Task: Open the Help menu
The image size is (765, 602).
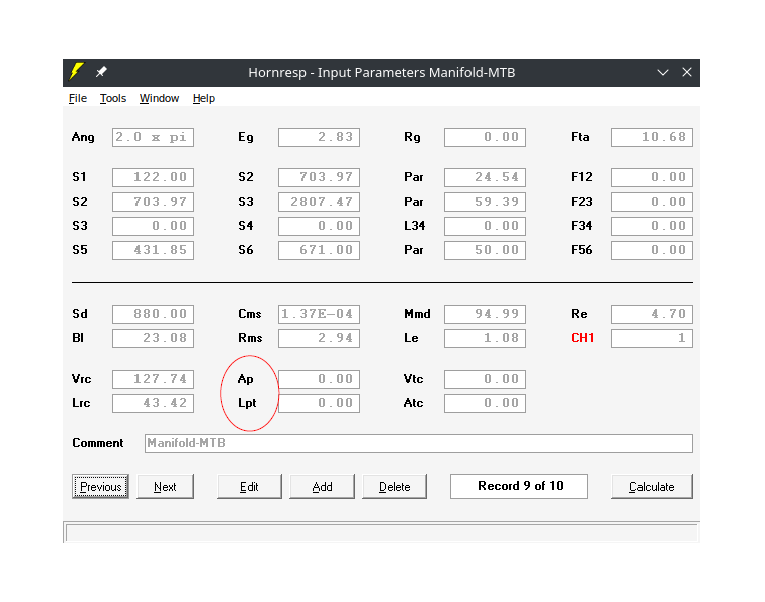Action: [203, 98]
